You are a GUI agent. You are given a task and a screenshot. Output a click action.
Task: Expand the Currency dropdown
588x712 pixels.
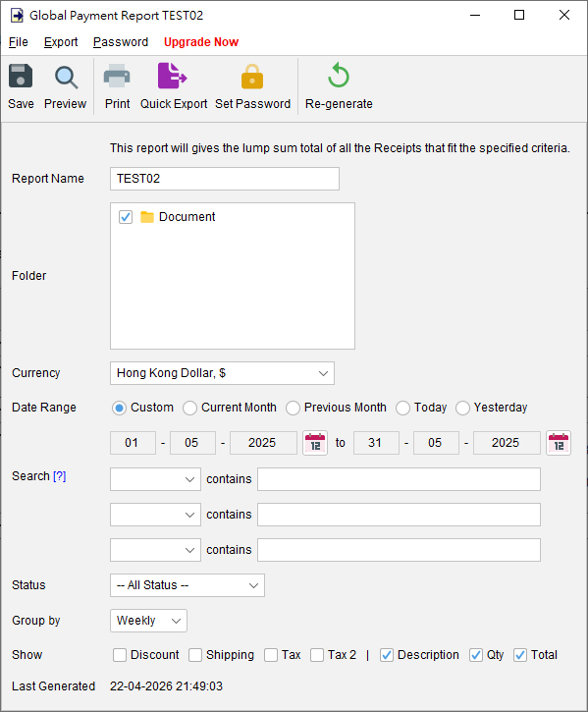pyautogui.click(x=222, y=373)
